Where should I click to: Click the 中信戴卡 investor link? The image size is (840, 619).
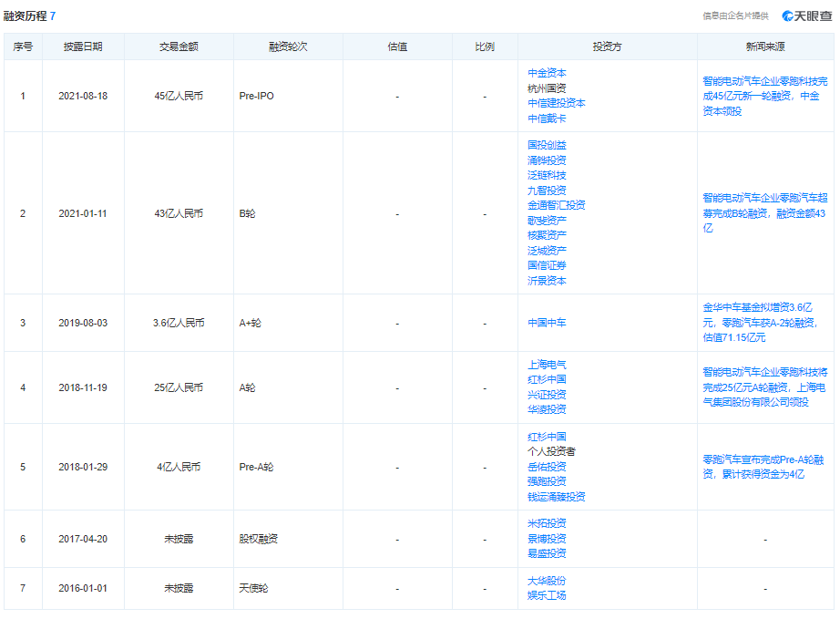[547, 119]
